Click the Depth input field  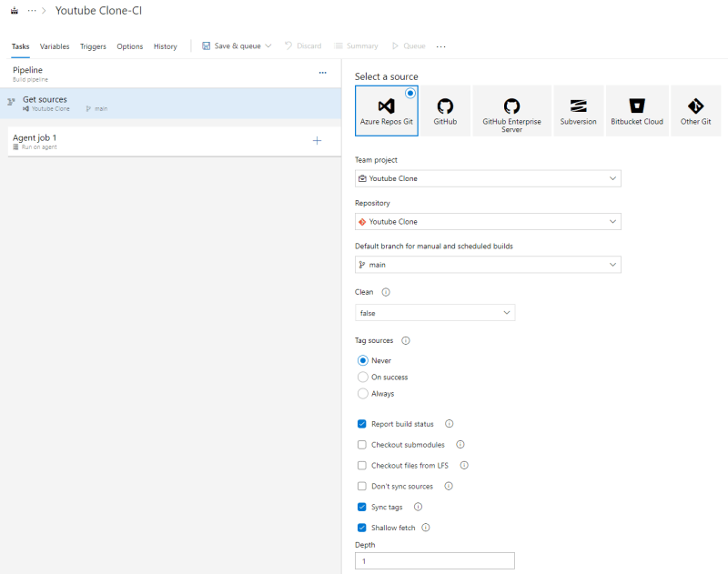click(x=435, y=561)
